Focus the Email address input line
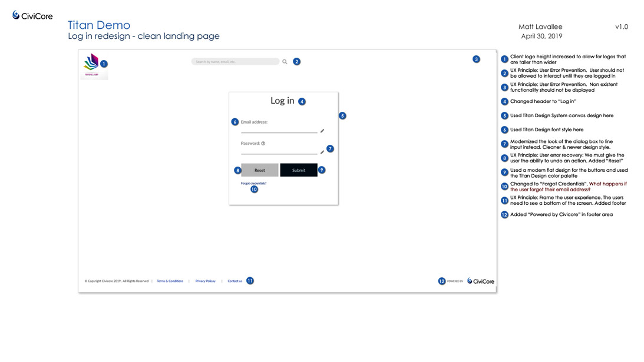 point(279,129)
